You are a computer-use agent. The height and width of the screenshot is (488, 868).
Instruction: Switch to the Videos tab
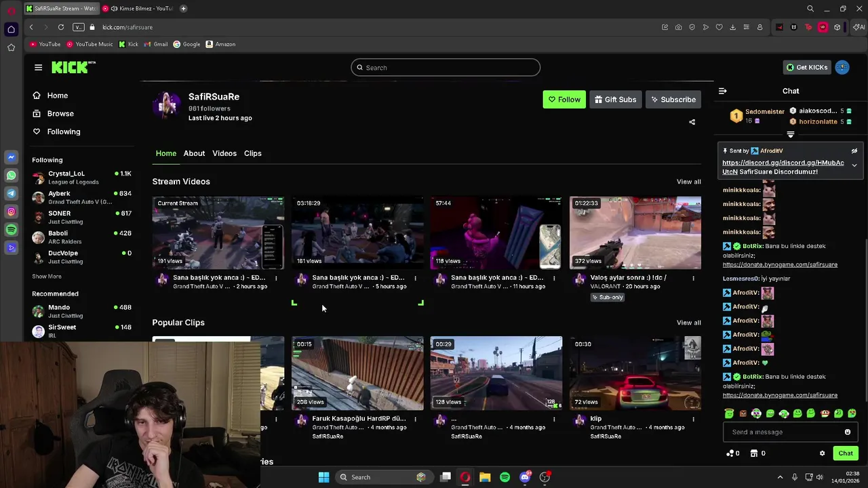[224, 153]
